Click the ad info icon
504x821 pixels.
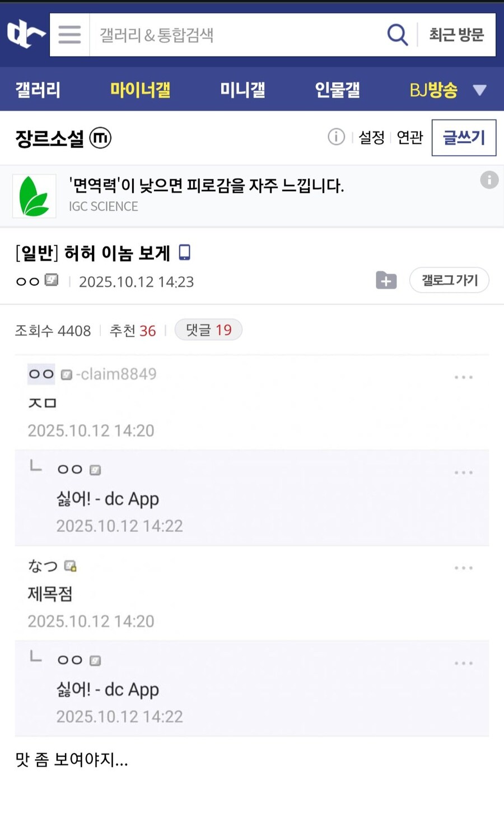coord(489,180)
